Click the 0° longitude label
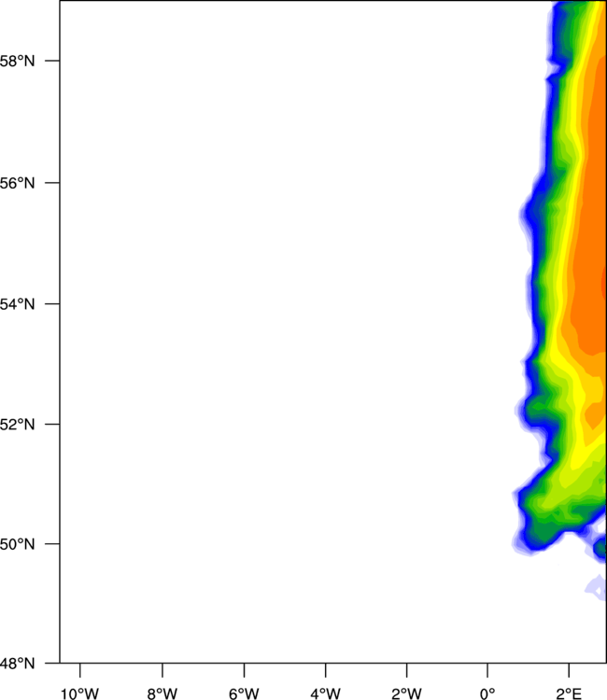607x700 pixels. (487, 693)
